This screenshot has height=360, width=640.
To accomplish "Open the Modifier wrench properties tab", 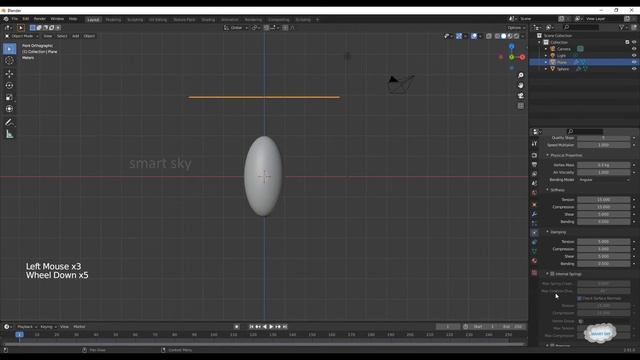I will [534, 214].
